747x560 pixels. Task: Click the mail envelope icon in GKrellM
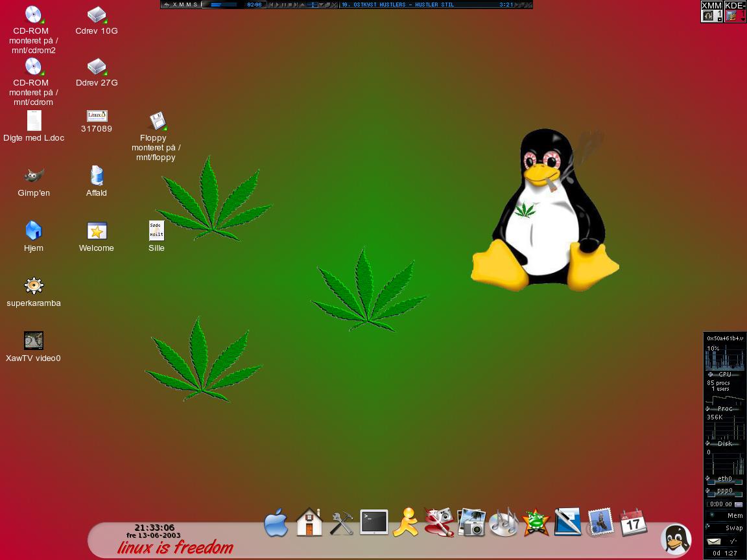point(714,541)
